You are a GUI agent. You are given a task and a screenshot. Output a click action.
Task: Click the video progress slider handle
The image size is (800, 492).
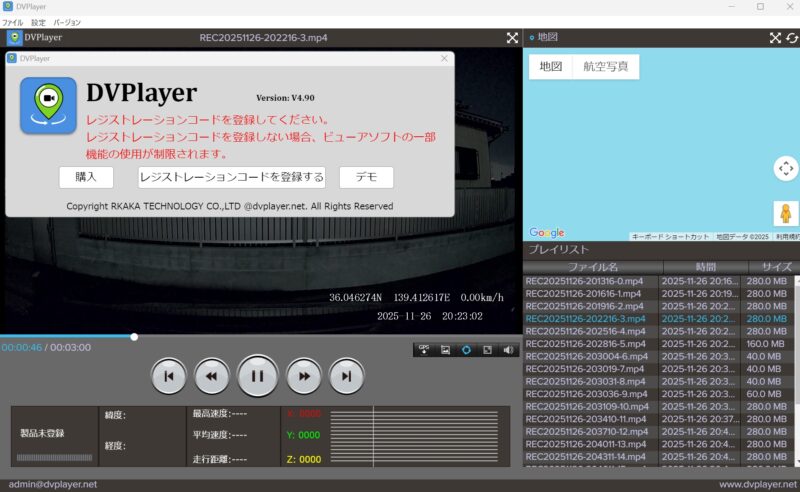click(134, 337)
